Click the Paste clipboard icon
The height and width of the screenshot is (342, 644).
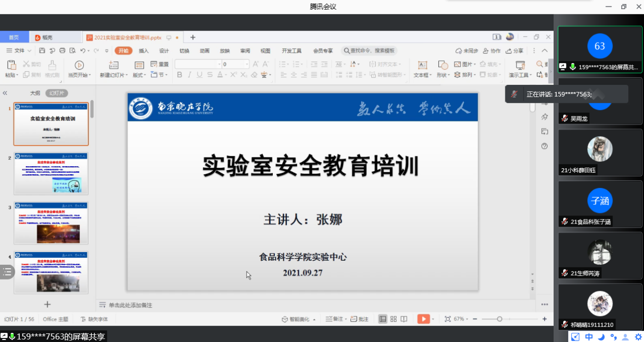pos(11,65)
